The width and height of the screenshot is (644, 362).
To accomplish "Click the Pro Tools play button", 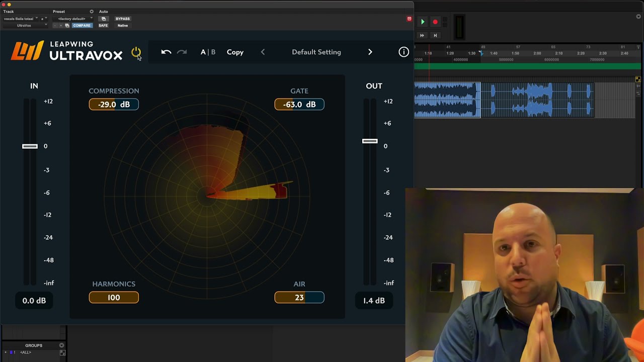I will click(x=423, y=22).
